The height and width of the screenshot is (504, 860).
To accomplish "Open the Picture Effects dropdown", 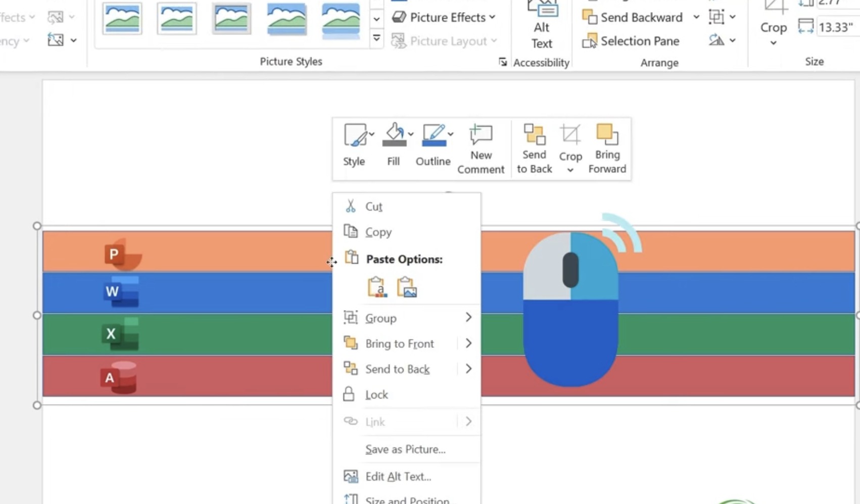I will click(444, 17).
